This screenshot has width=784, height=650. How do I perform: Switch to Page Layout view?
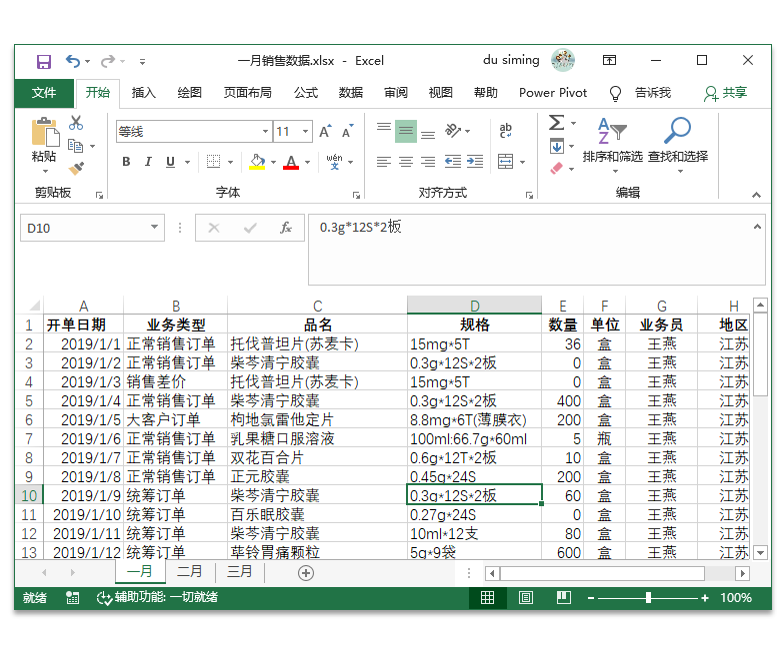(x=526, y=598)
